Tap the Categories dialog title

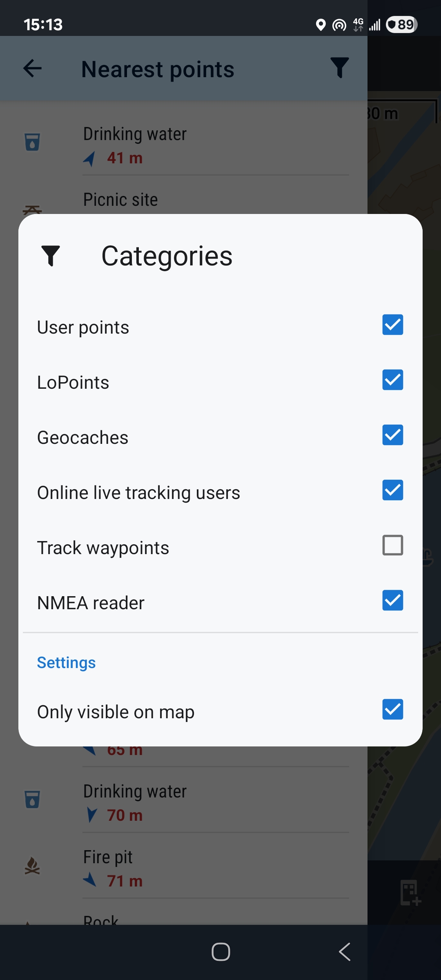(x=167, y=256)
